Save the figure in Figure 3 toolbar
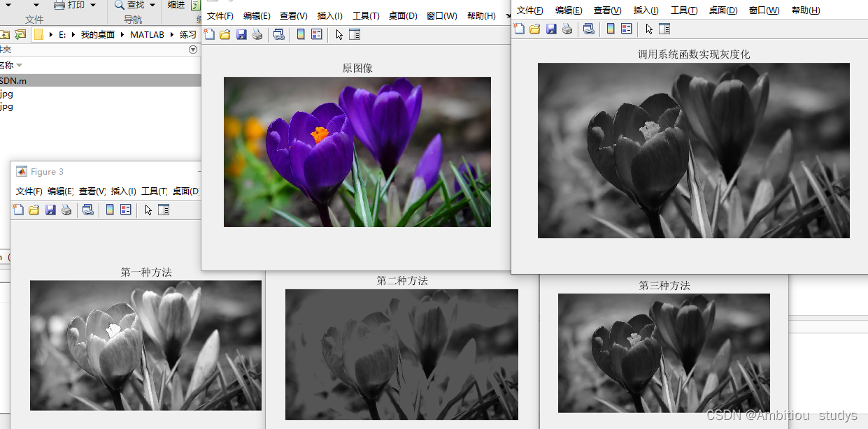The image size is (868, 429). pos(50,210)
